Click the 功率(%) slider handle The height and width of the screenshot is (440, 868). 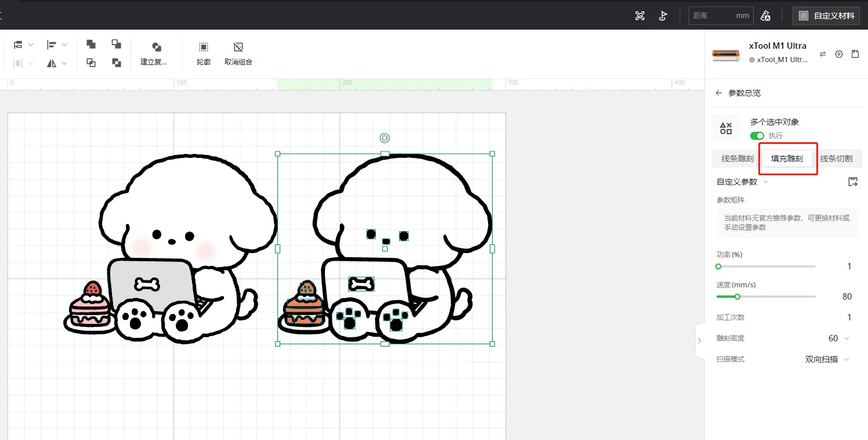(718, 266)
